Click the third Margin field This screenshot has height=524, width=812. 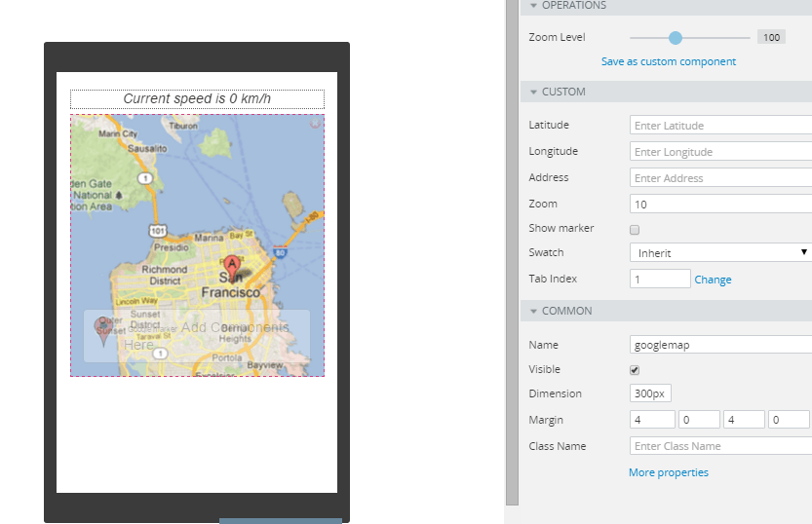coord(744,420)
